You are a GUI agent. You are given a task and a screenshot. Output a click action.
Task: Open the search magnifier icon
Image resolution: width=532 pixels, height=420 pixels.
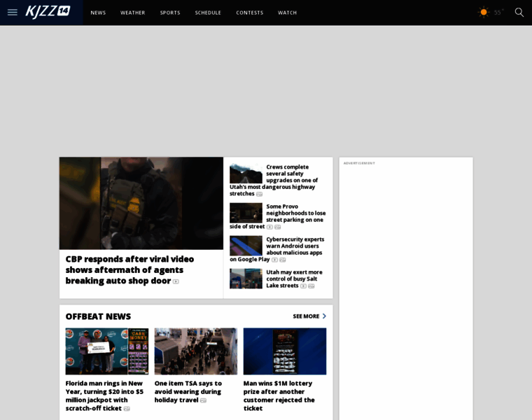click(x=519, y=13)
